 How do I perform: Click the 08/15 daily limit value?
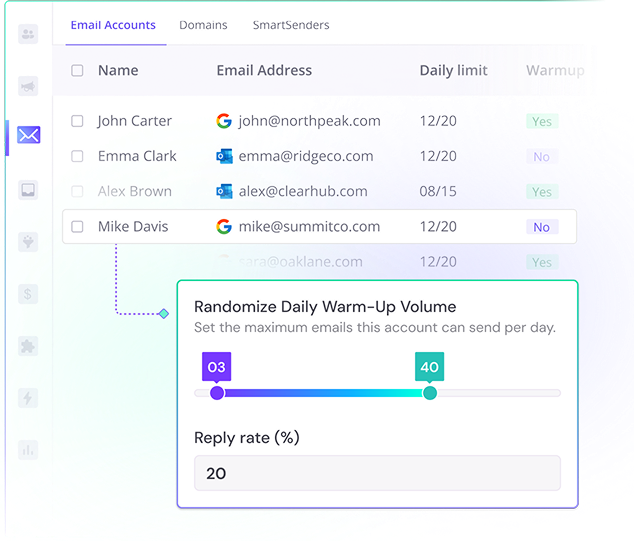click(438, 191)
